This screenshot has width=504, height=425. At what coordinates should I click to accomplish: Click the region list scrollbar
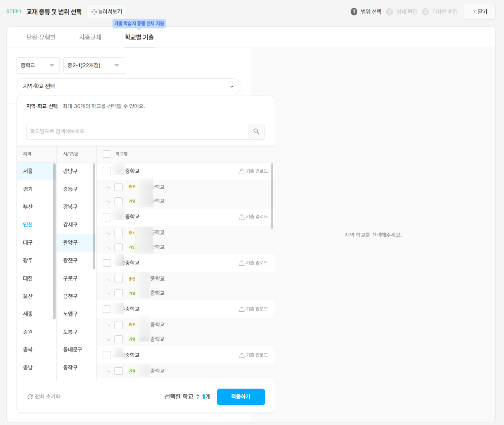pyautogui.click(x=54, y=241)
